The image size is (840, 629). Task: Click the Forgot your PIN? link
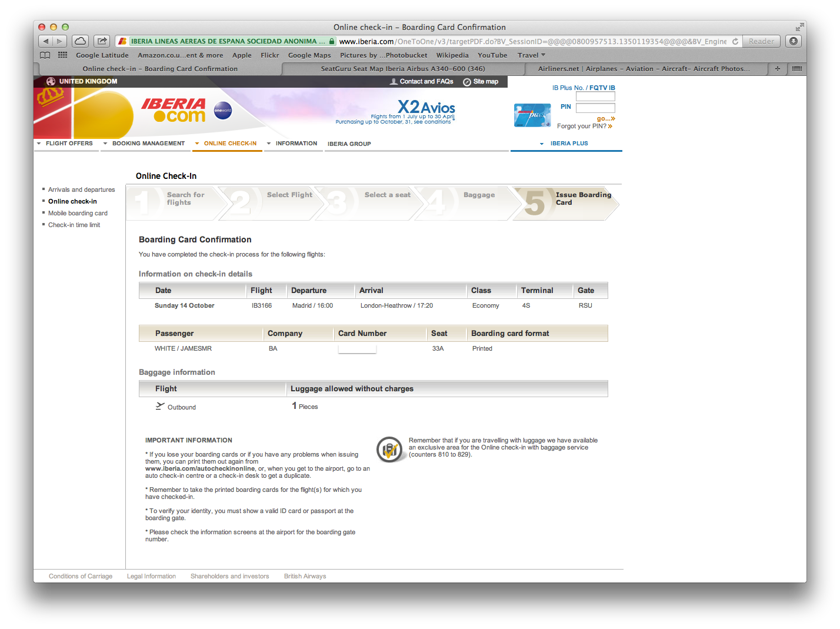[585, 126]
